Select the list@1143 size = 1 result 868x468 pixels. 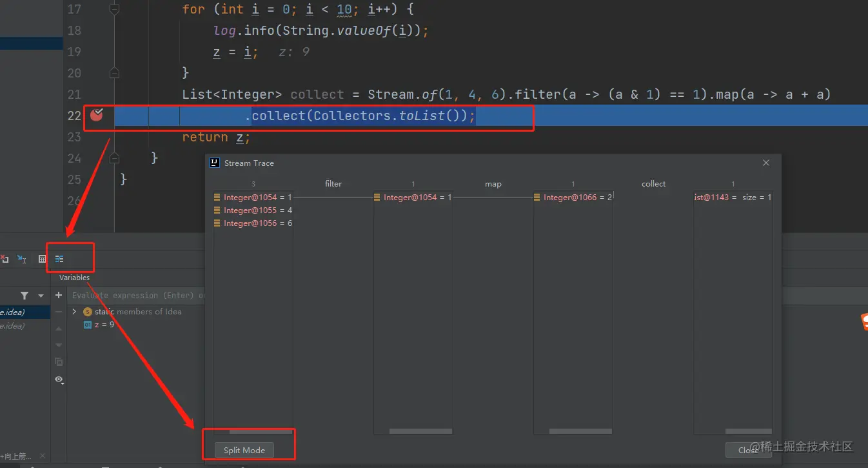[733, 198]
